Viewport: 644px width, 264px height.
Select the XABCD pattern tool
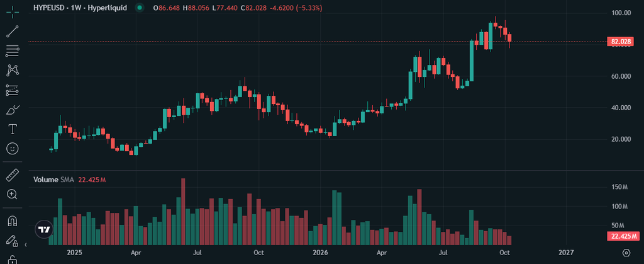click(x=13, y=71)
